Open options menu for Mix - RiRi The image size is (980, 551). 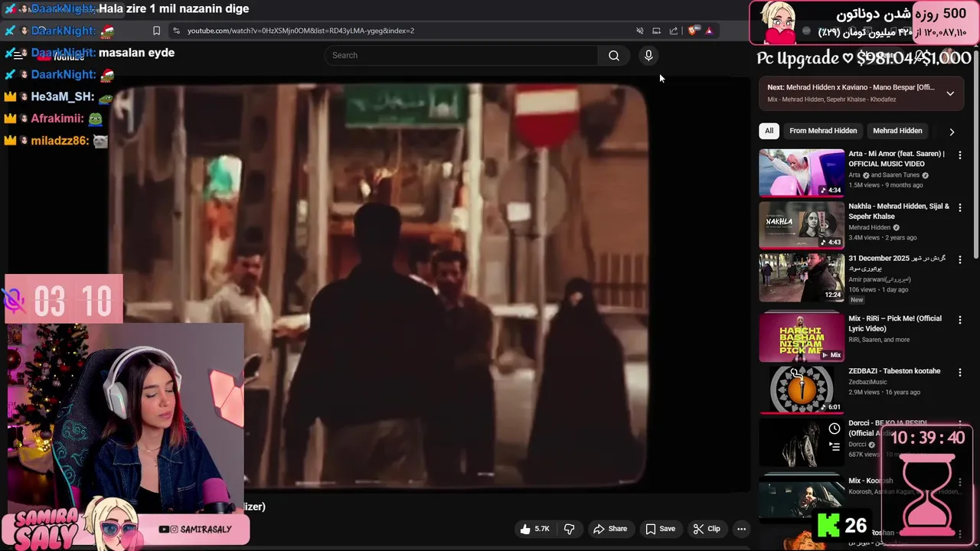959,319
